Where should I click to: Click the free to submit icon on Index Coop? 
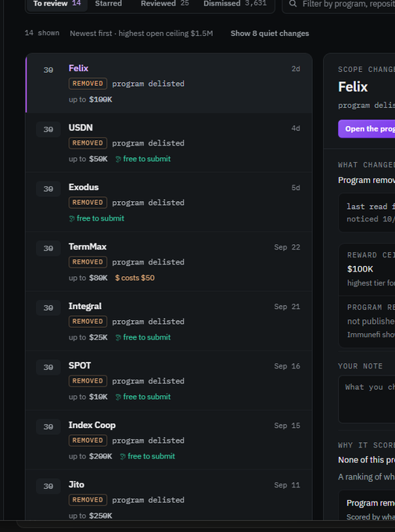pyautogui.click(x=123, y=457)
